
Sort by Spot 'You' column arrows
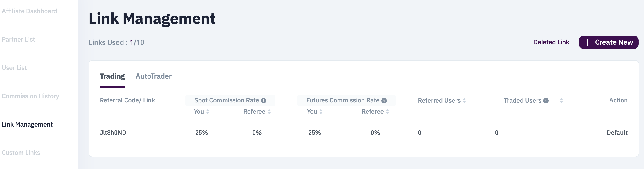(x=208, y=112)
